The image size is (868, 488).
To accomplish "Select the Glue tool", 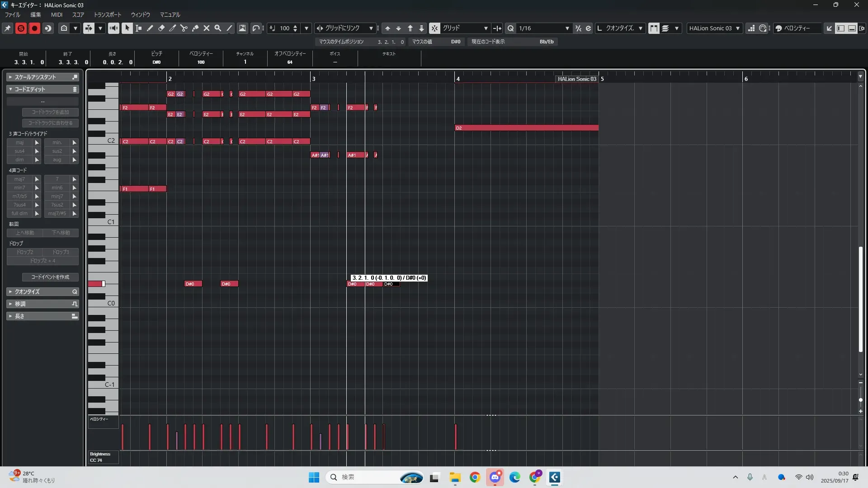I will 195,28.
